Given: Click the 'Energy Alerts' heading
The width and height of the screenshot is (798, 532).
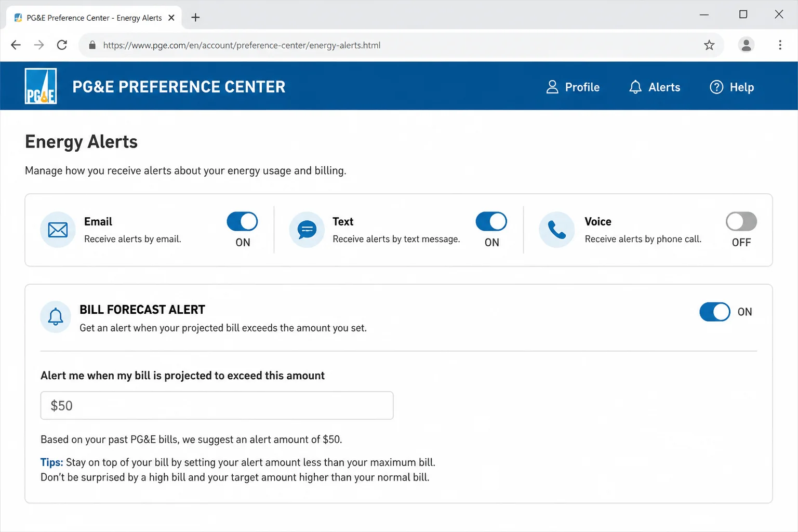Looking at the screenshot, I should pyautogui.click(x=82, y=142).
